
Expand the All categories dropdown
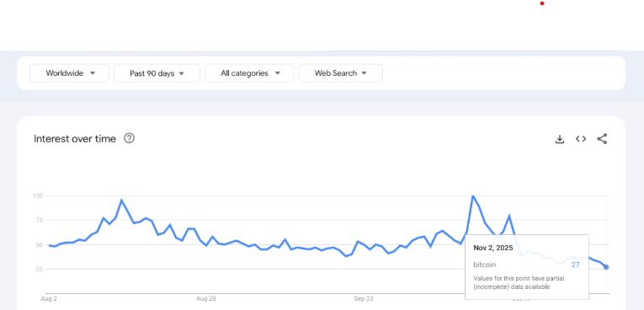[249, 73]
